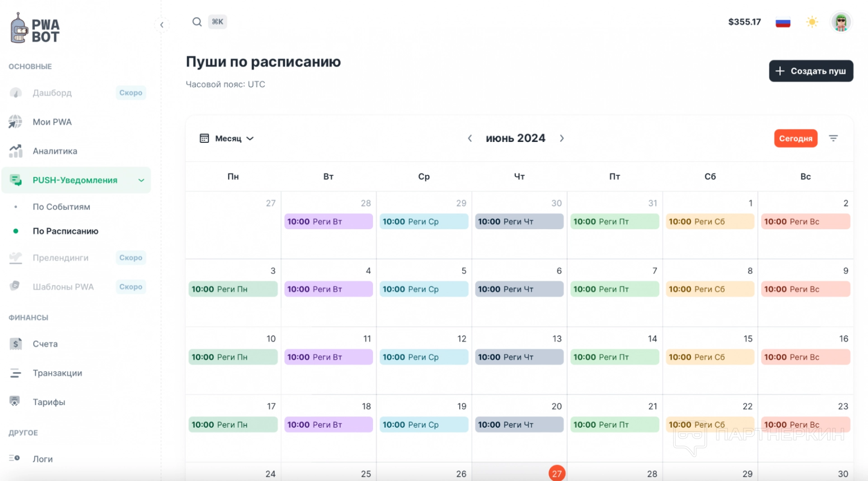Click the search magnifier icon
Screen dimensions: 868x481
197,22
